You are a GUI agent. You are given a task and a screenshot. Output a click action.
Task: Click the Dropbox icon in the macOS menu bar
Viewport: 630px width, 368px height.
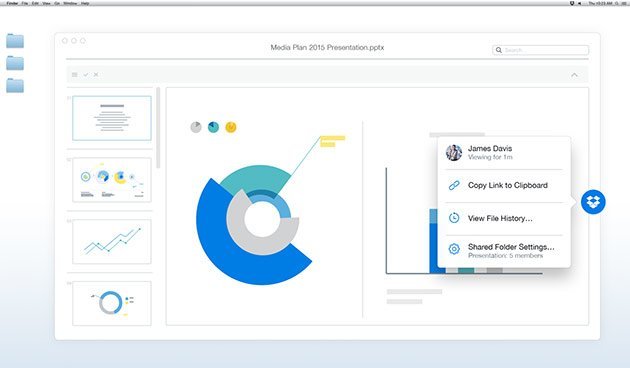(x=572, y=3)
